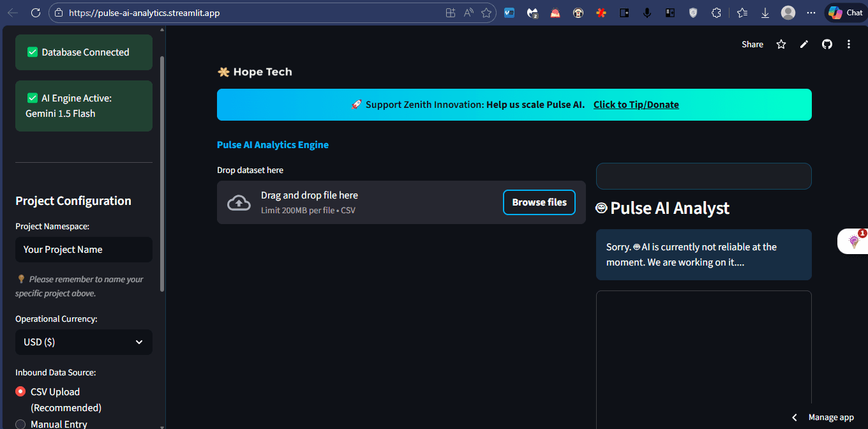Click the Project Namespace input field
Viewport: 868px width, 429px height.
coord(84,250)
